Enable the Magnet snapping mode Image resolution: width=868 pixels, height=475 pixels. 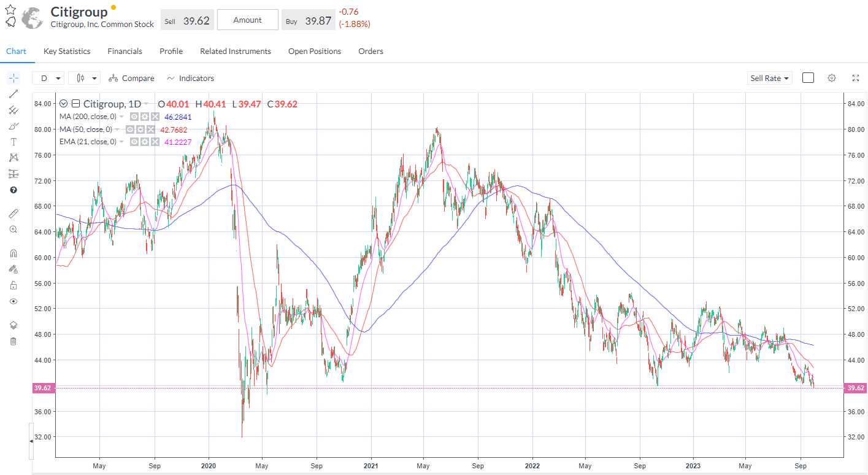pos(13,252)
